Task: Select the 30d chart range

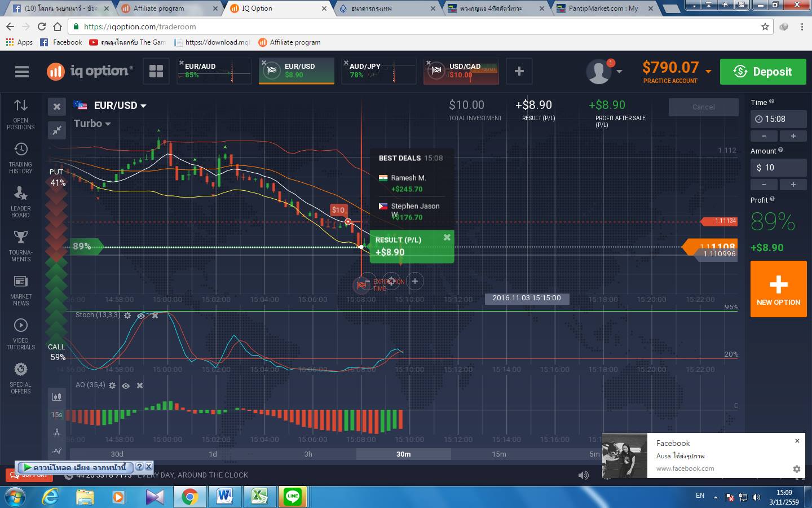Action: (117, 454)
